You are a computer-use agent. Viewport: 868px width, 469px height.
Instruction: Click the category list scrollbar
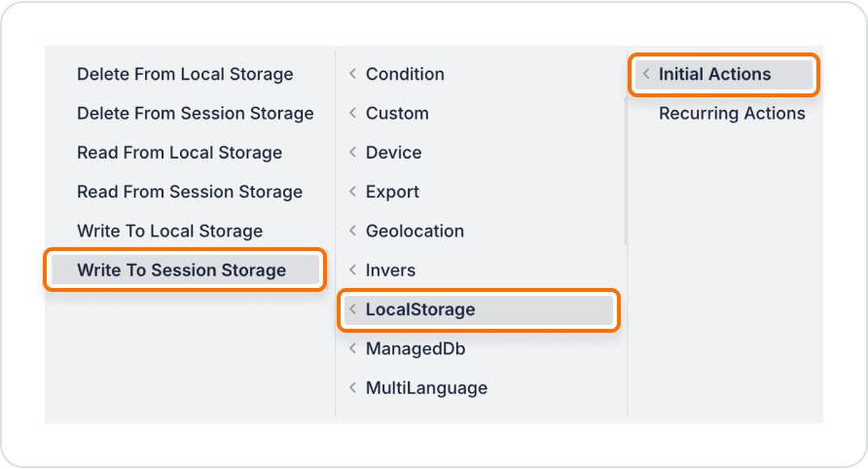(x=626, y=170)
